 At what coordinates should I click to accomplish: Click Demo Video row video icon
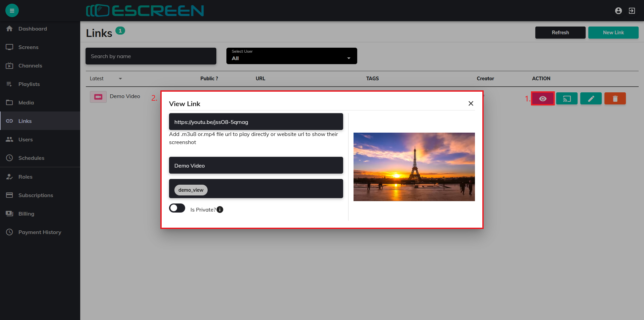[x=98, y=97]
